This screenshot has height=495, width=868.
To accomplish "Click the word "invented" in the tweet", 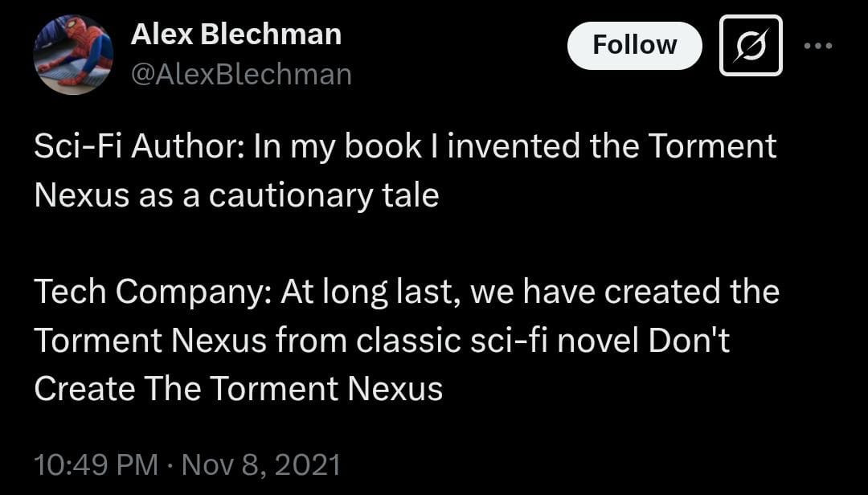I will click(x=513, y=147).
